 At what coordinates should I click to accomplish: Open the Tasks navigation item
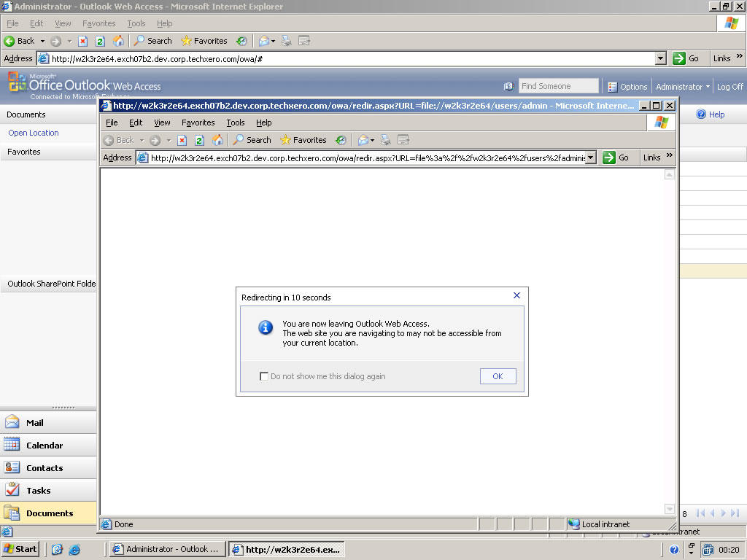point(38,491)
